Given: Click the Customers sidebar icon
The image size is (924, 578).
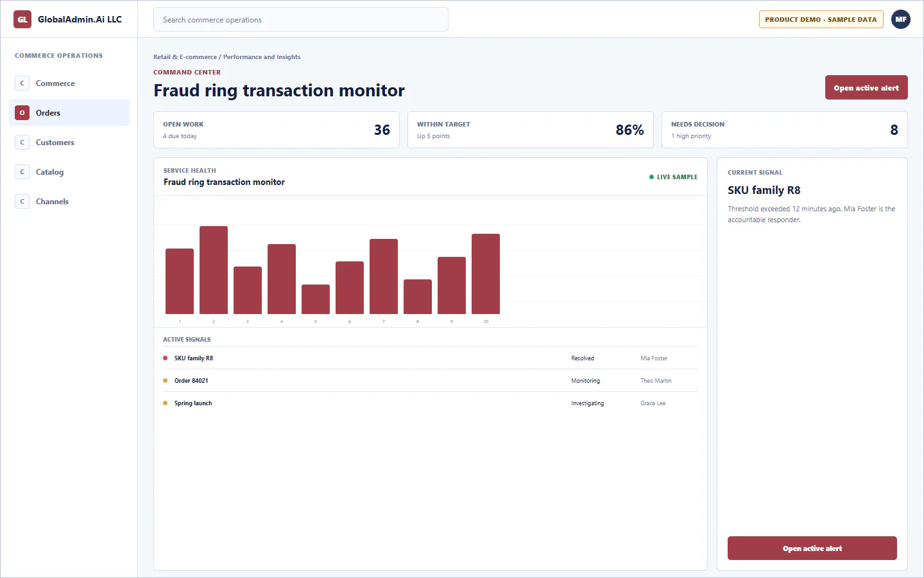Looking at the screenshot, I should tap(22, 143).
